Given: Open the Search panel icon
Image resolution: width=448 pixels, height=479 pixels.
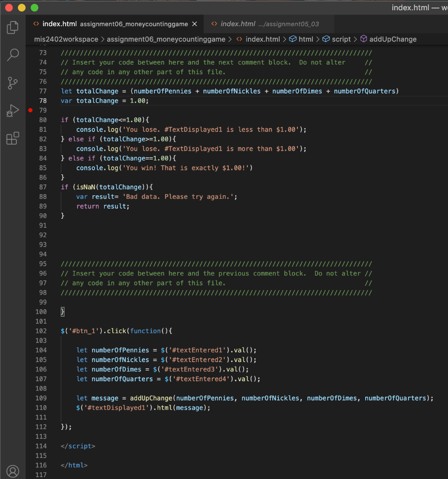Looking at the screenshot, I should coord(13,55).
